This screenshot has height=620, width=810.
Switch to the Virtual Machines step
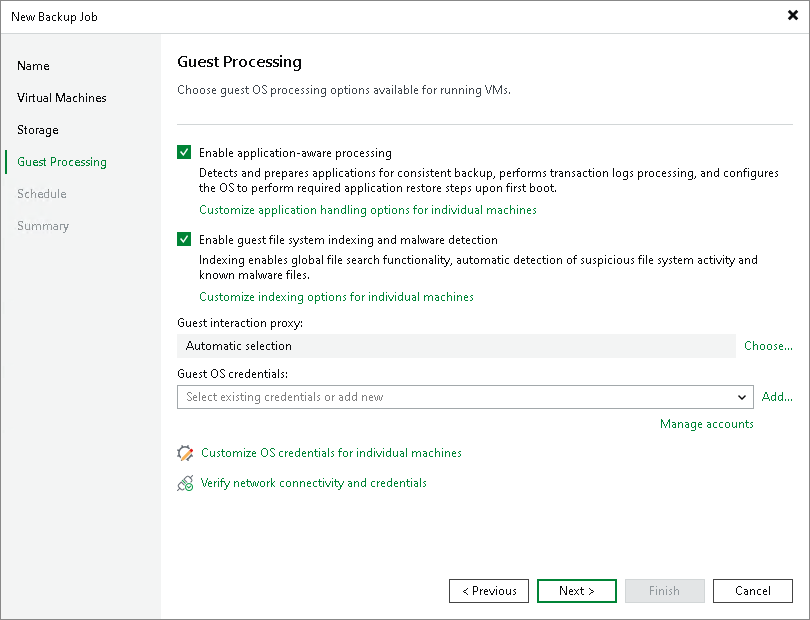tap(62, 98)
